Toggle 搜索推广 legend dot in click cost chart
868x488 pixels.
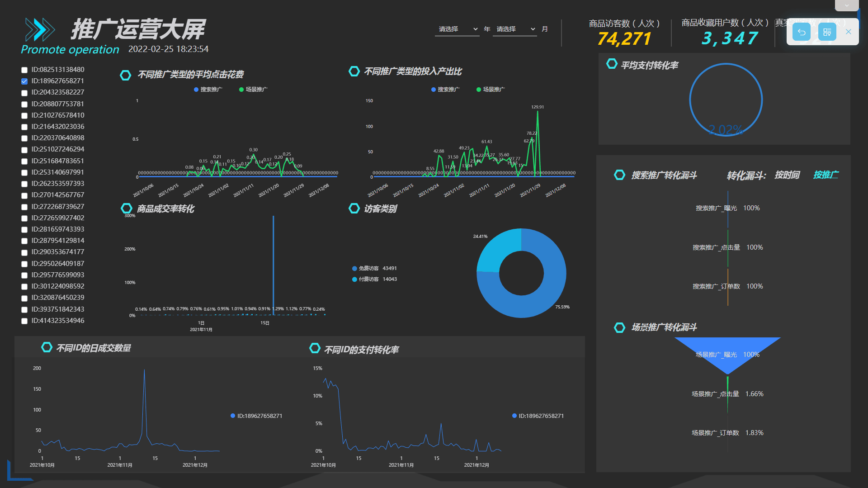tap(196, 90)
